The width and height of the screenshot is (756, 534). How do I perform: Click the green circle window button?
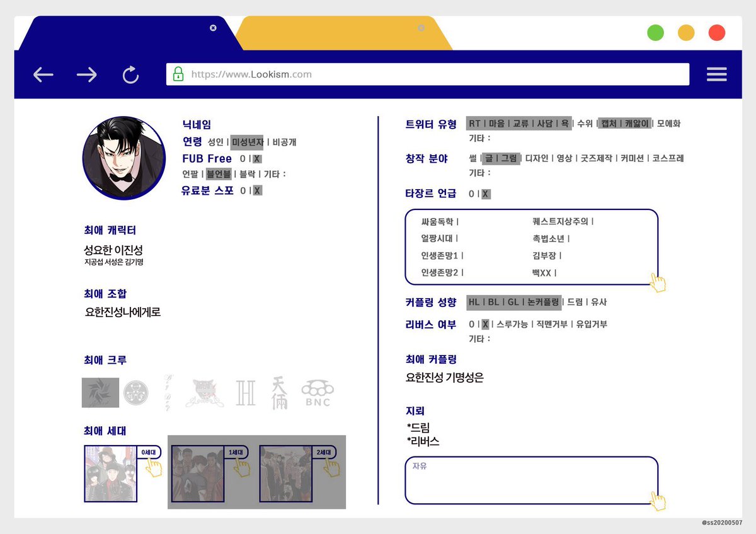656,33
